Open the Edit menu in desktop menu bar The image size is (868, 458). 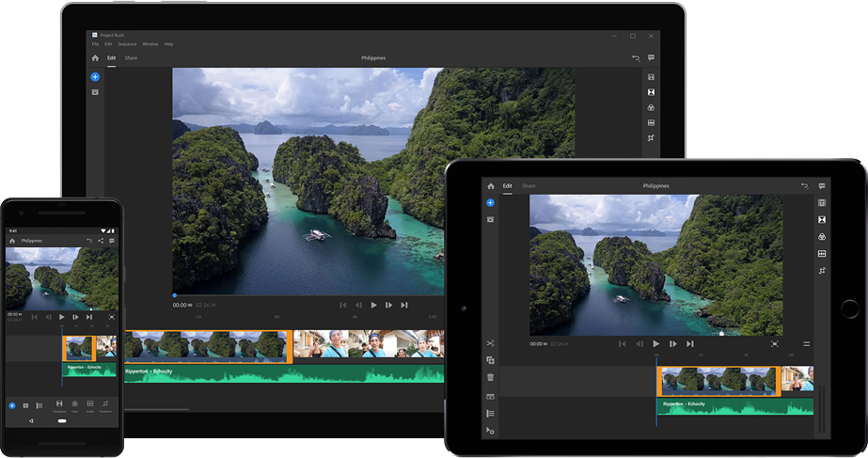tap(108, 44)
